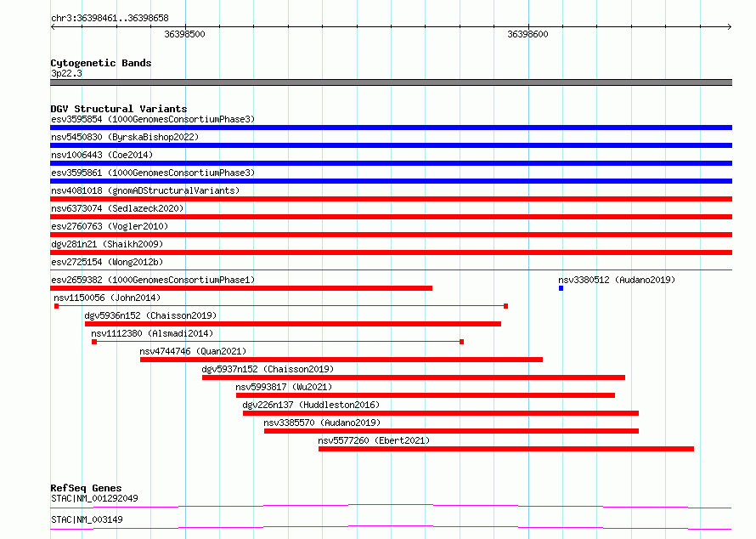The width and height of the screenshot is (756, 539).
Task: Open nsv4081018 gnomADStructuralVariants entry
Action: click(x=391, y=199)
